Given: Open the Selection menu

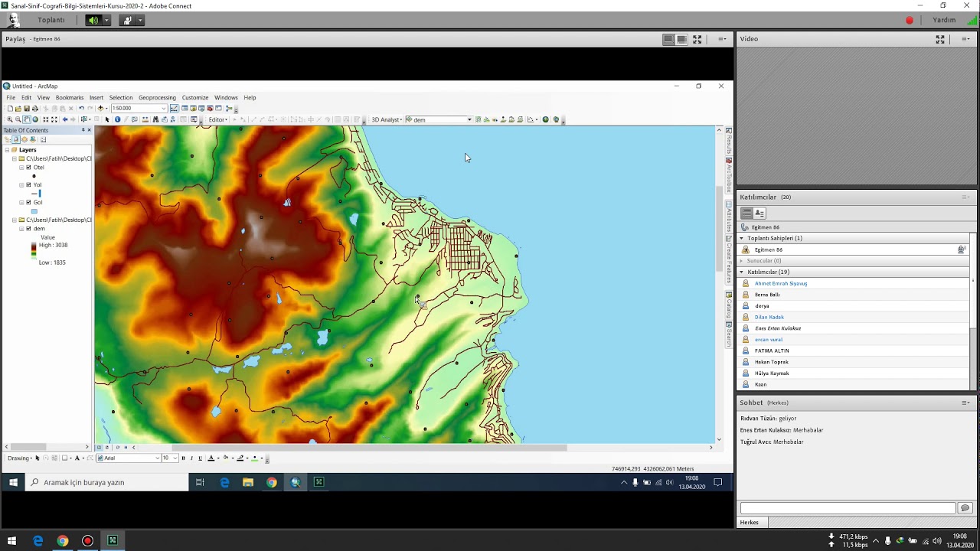Looking at the screenshot, I should [x=121, y=97].
